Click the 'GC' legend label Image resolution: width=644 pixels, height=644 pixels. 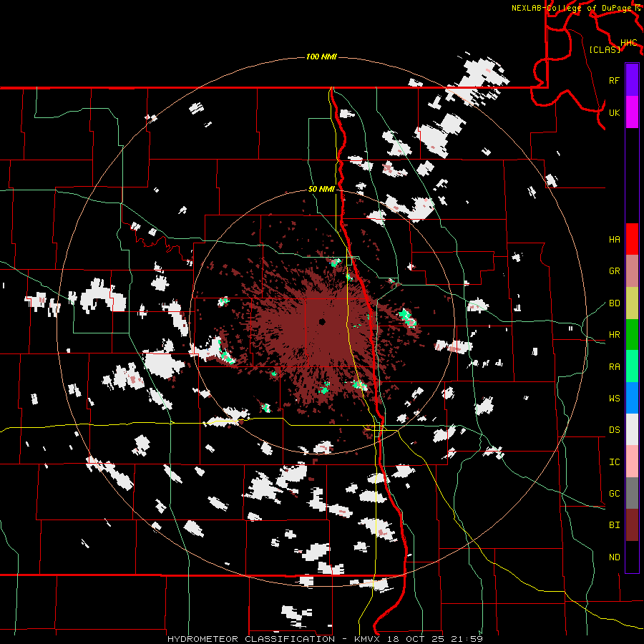(x=614, y=493)
